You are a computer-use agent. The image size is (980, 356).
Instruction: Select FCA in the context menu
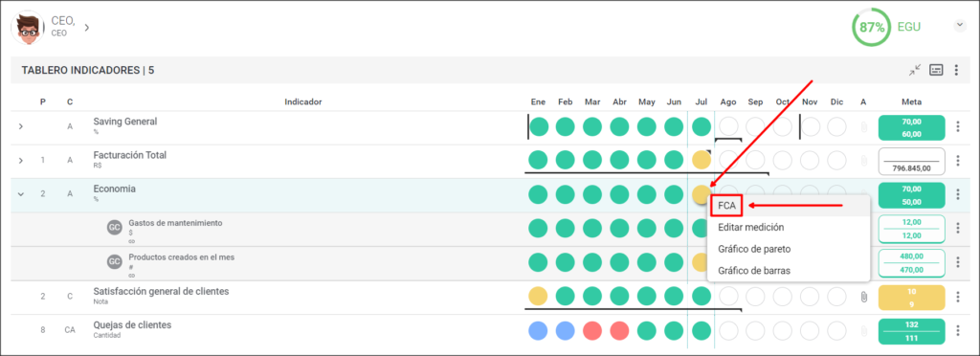pos(727,205)
